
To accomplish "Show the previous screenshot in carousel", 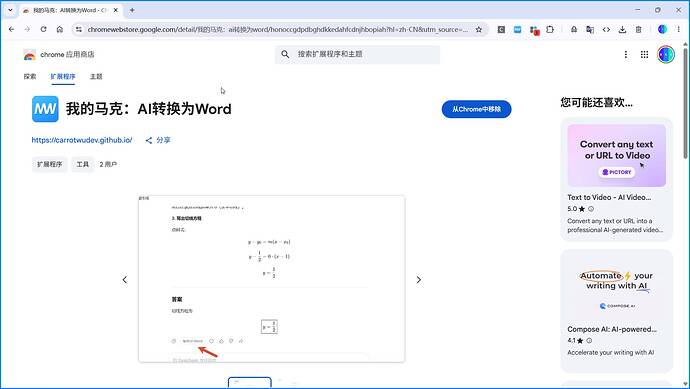I will coord(125,279).
